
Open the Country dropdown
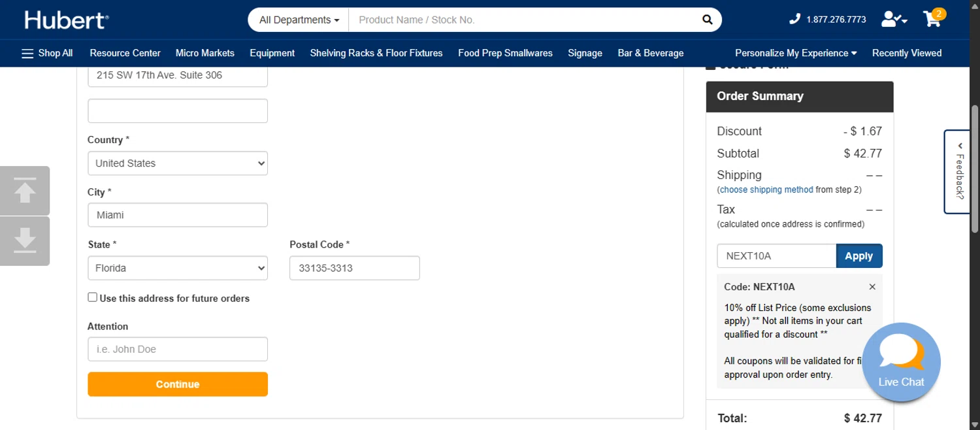click(178, 163)
